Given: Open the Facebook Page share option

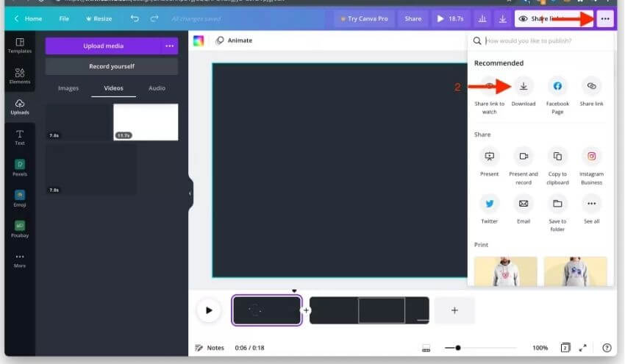Looking at the screenshot, I should [x=557, y=86].
